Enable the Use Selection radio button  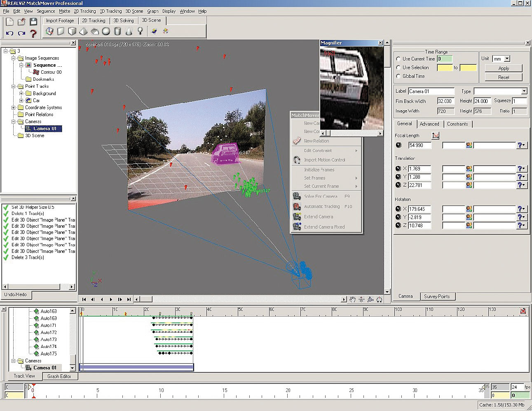coord(398,68)
